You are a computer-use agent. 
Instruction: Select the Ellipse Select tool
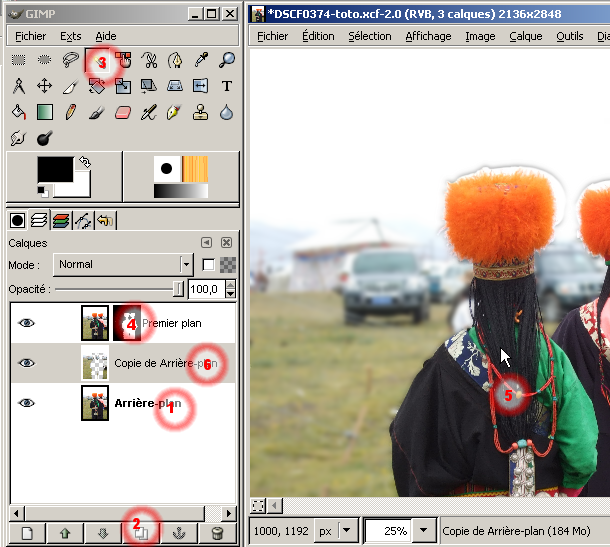point(44,60)
